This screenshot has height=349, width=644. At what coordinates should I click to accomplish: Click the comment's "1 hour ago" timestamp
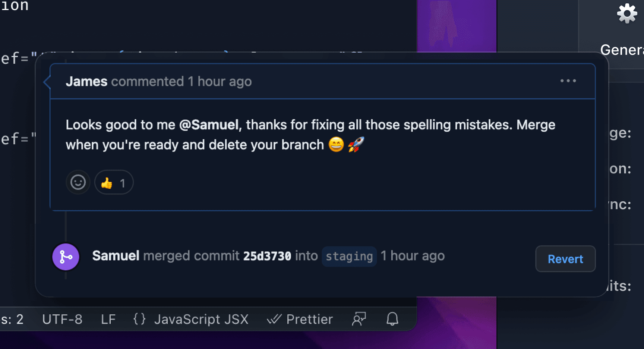pos(220,82)
